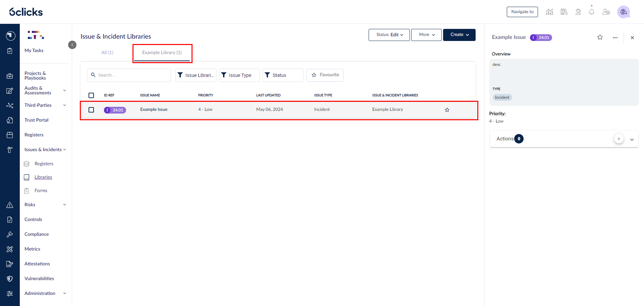Open Example Issue name in table

[154, 110]
